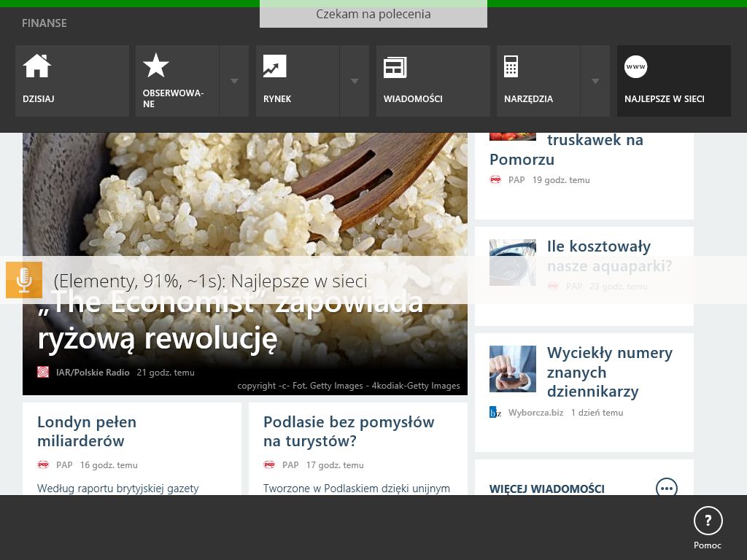Viewport: 747px width, 560px height.
Task: Click the Wyborcza.biz source label
Action: [535, 413]
